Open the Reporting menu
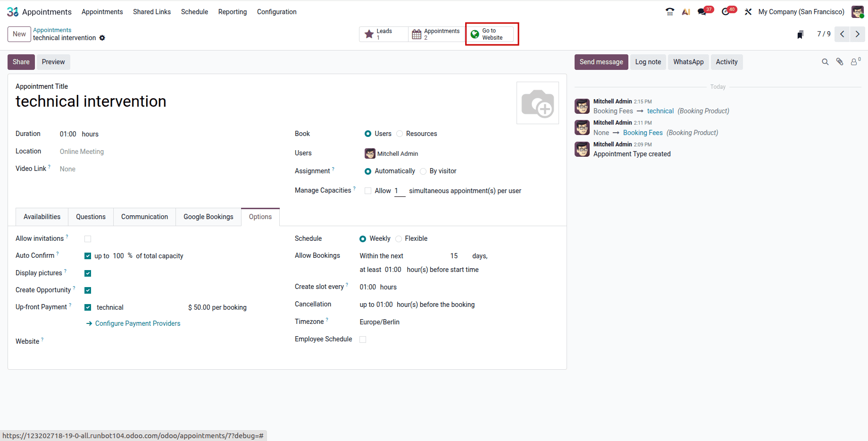Image resolution: width=868 pixels, height=441 pixels. [x=233, y=12]
